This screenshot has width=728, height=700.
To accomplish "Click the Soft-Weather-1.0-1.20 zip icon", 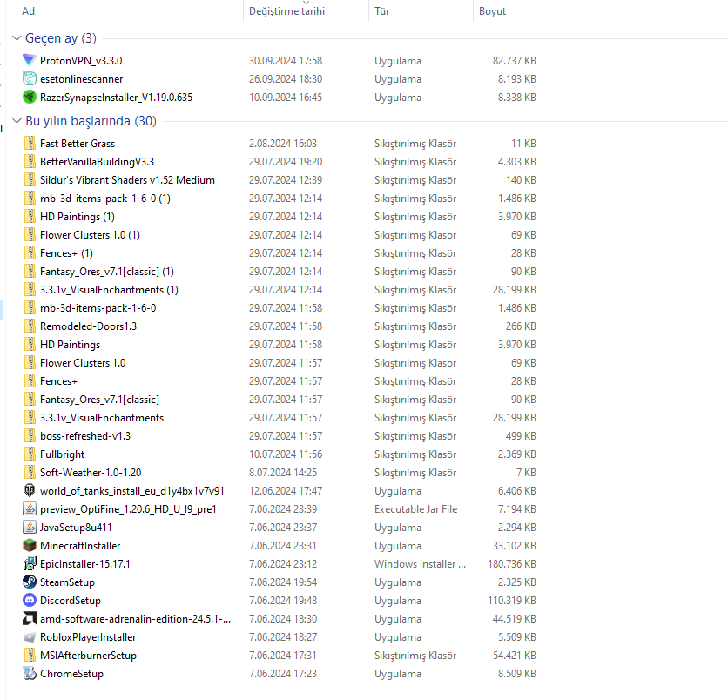I will (x=30, y=473).
